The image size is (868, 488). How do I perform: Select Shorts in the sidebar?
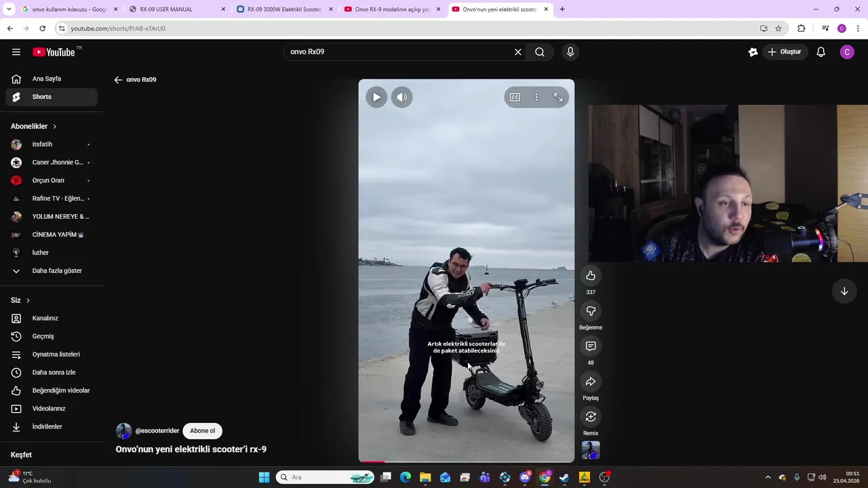coord(52,97)
